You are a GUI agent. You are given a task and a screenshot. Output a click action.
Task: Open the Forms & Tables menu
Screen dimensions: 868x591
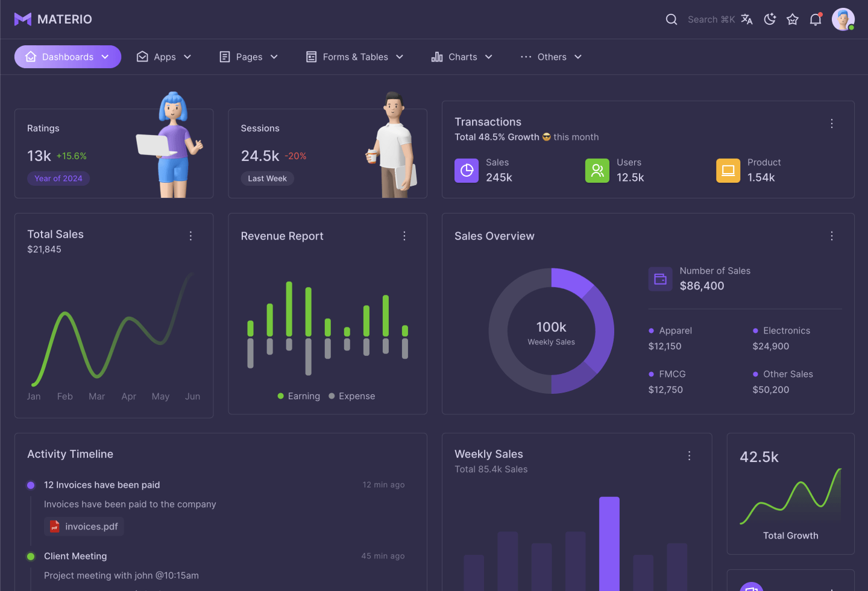354,57
